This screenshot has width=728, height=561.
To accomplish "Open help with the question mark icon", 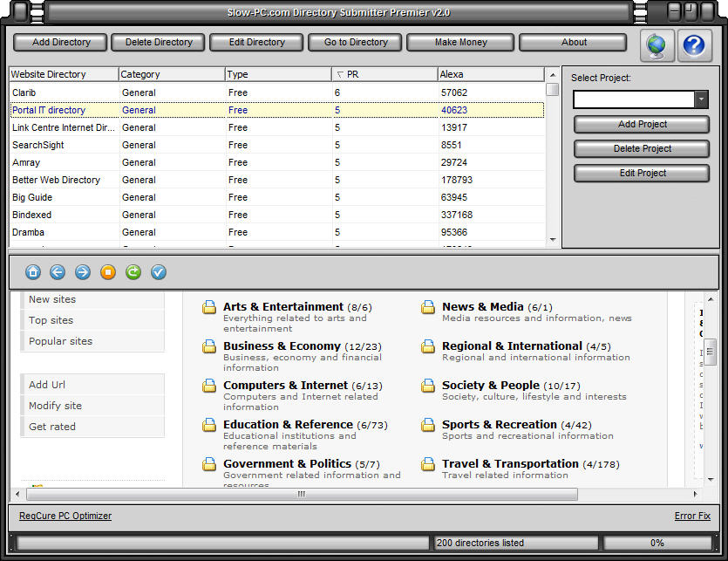I will tap(695, 45).
